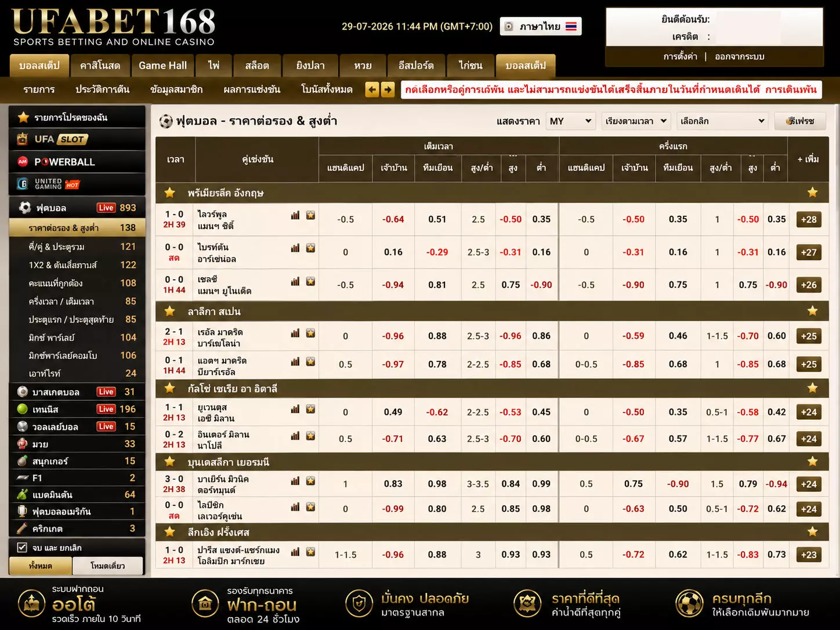Favorite the เชลซี vs แมนฯ ยูไนเต็ด match
The height and width of the screenshot is (630, 840).
311,281
